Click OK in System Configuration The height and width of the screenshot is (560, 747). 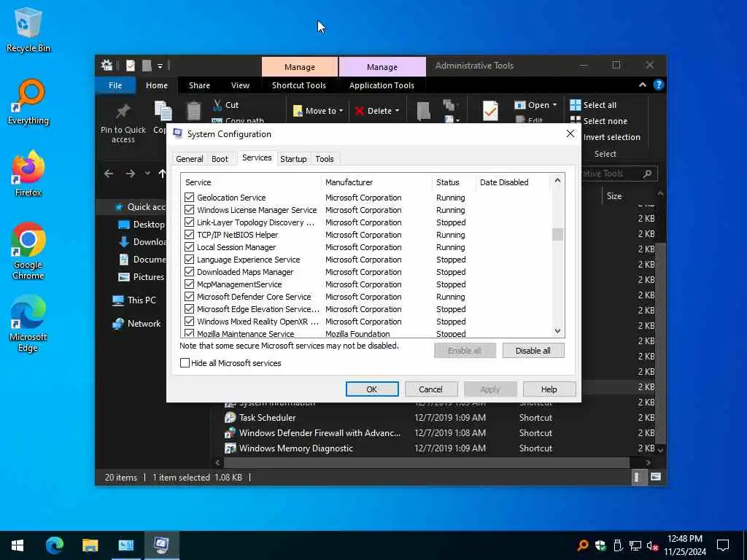[371, 389]
